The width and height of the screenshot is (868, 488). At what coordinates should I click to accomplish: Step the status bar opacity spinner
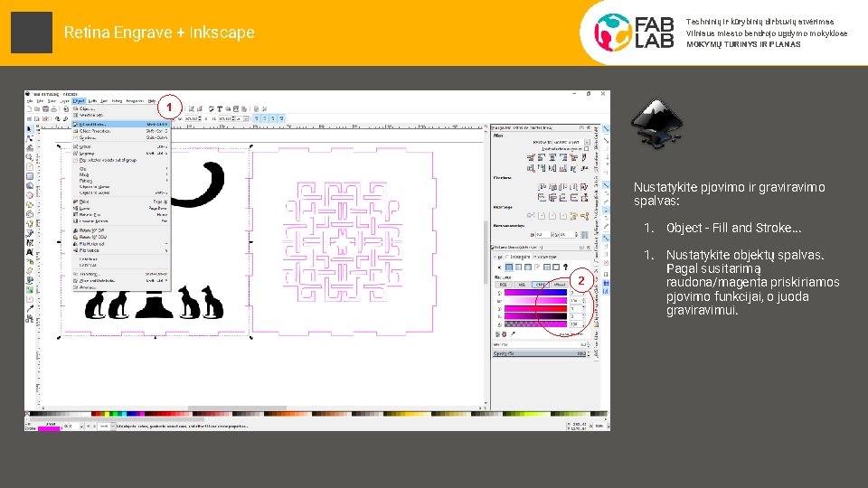[82, 426]
